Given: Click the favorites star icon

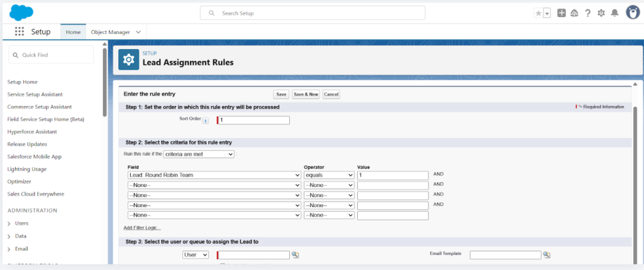Looking at the screenshot, I should pyautogui.click(x=538, y=13).
